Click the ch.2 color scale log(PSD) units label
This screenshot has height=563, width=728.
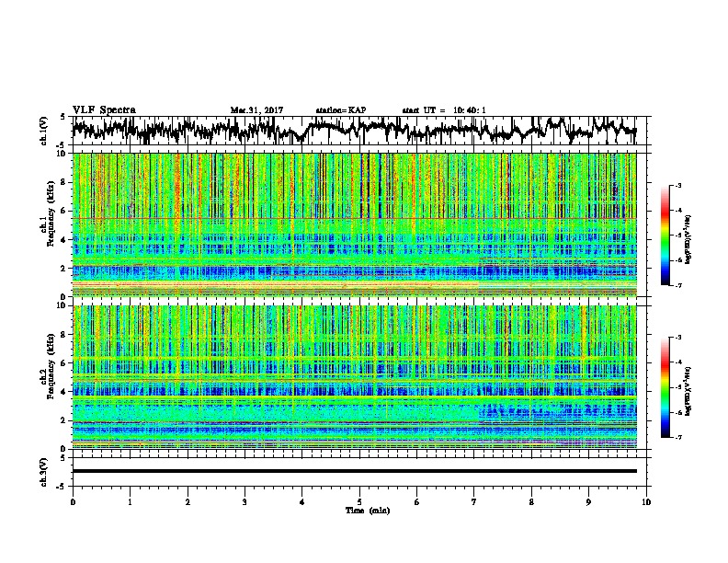[688, 391]
